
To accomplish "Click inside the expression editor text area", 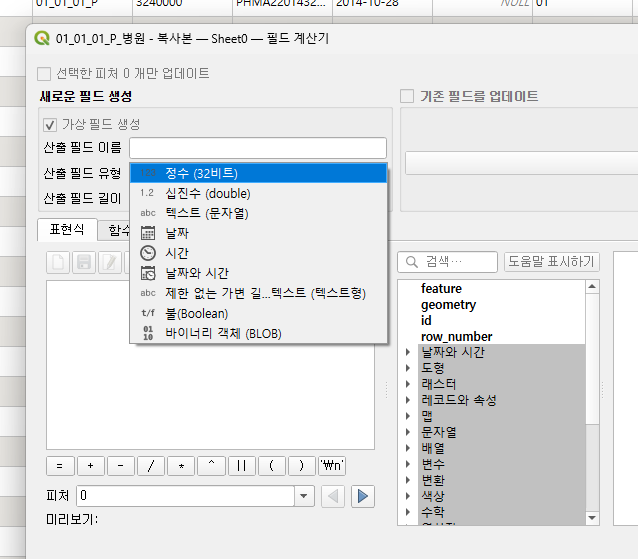I will tap(210, 365).
